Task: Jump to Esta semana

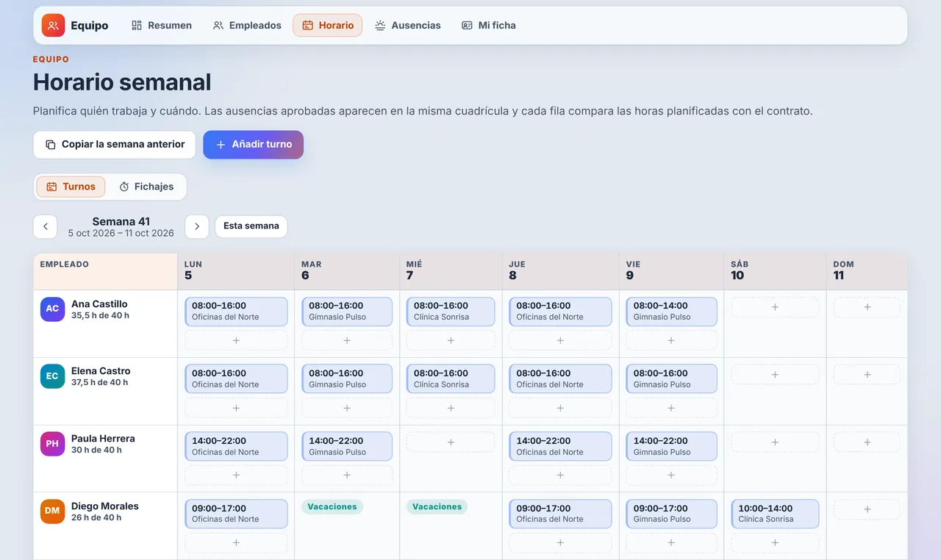Action: (251, 226)
